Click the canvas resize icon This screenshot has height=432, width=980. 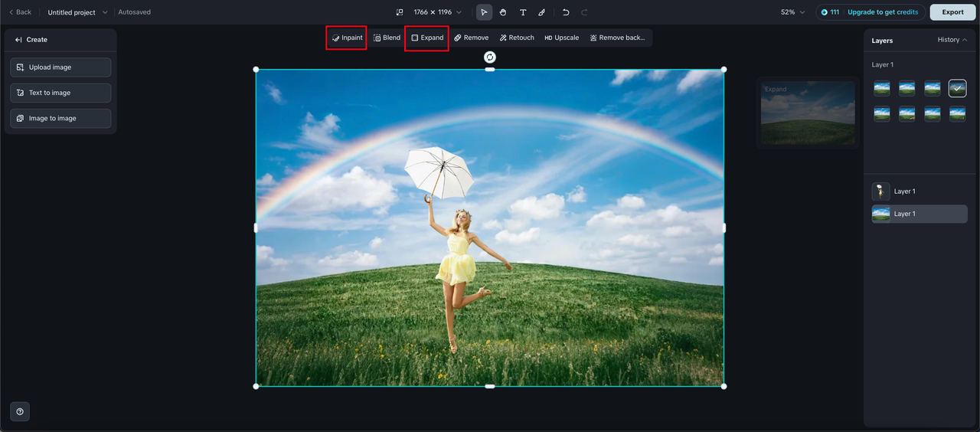[x=399, y=12]
